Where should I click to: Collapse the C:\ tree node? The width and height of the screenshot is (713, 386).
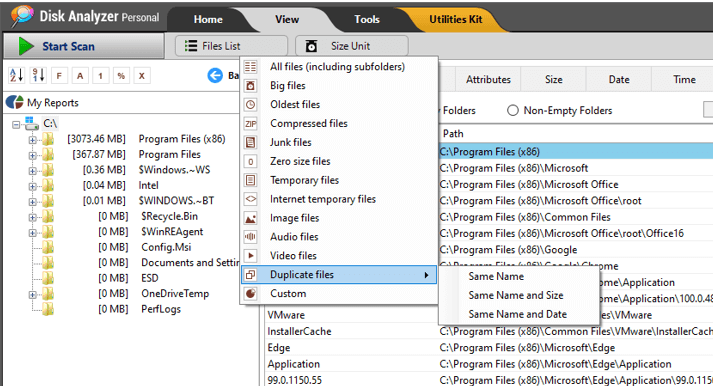pyautogui.click(x=16, y=124)
